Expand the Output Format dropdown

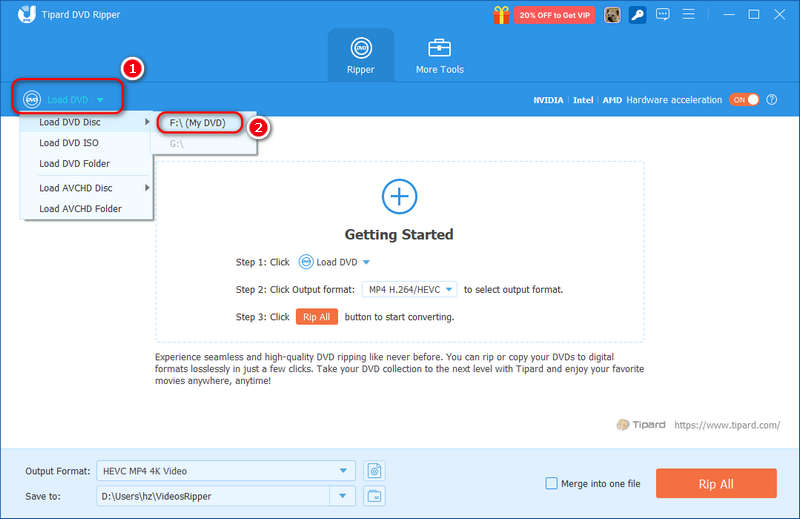click(x=344, y=470)
